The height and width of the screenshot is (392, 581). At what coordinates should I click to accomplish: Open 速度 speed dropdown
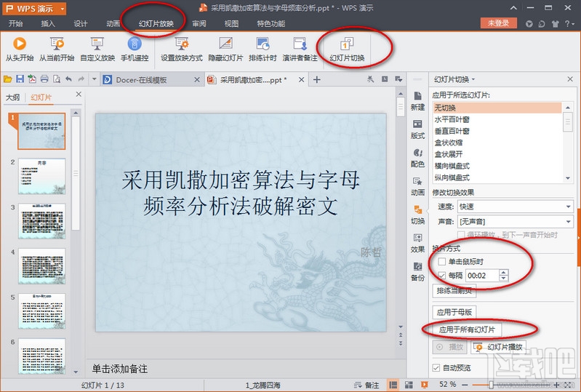tap(568, 207)
